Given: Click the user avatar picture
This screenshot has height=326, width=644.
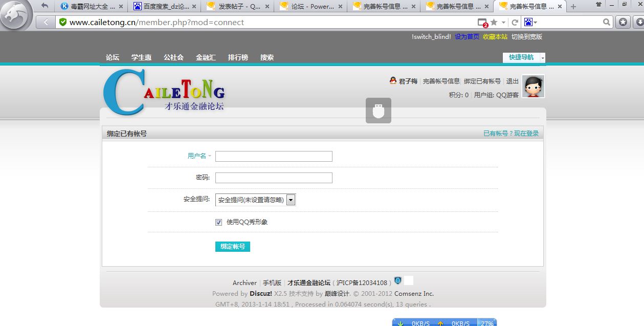Looking at the screenshot, I should click(533, 86).
